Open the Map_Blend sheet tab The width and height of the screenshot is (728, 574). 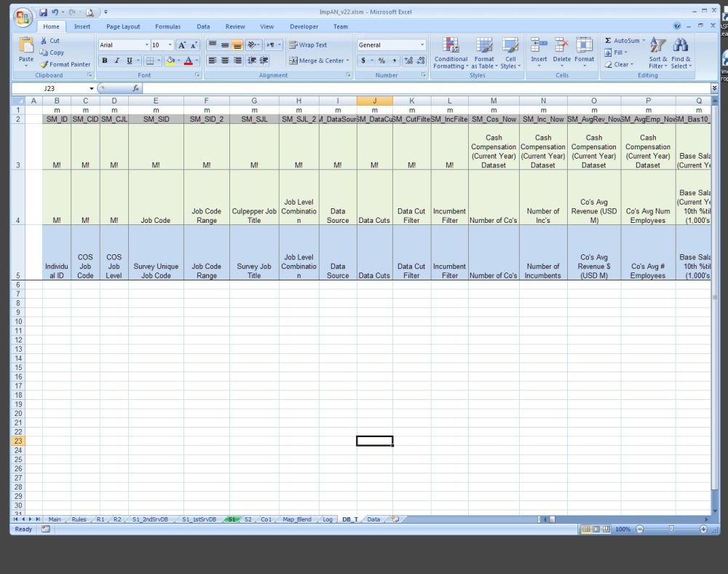(x=296, y=519)
